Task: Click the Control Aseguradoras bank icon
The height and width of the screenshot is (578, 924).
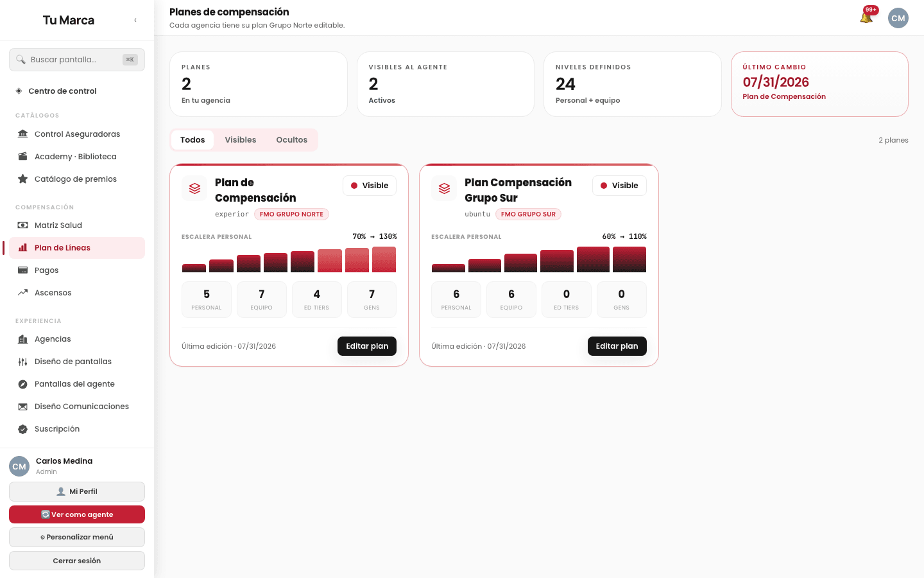Action: 23,134
